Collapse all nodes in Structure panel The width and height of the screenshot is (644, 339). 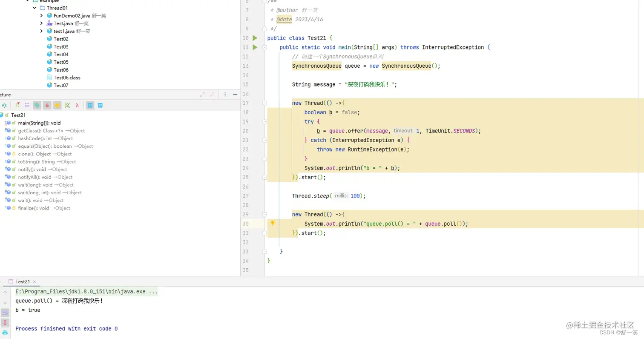(x=213, y=95)
